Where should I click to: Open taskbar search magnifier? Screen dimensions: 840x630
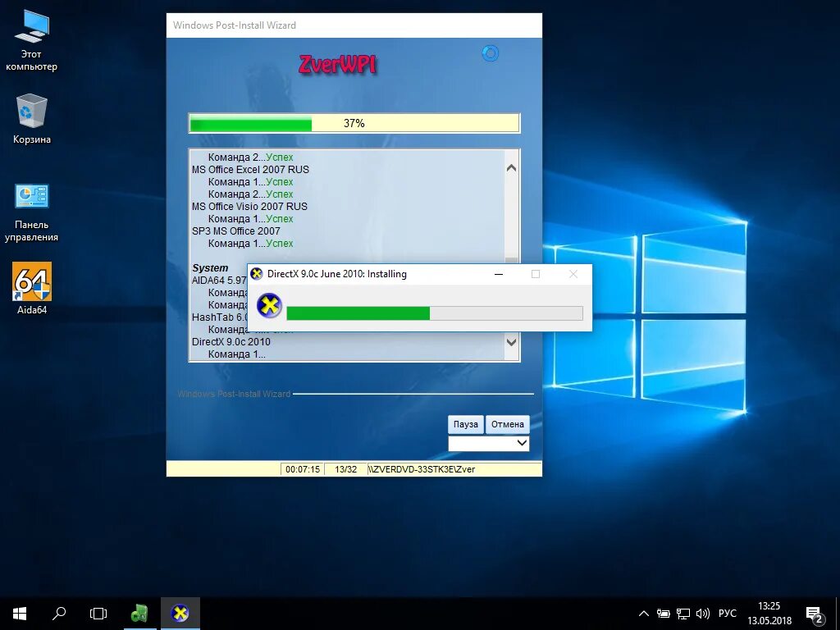tap(59, 614)
